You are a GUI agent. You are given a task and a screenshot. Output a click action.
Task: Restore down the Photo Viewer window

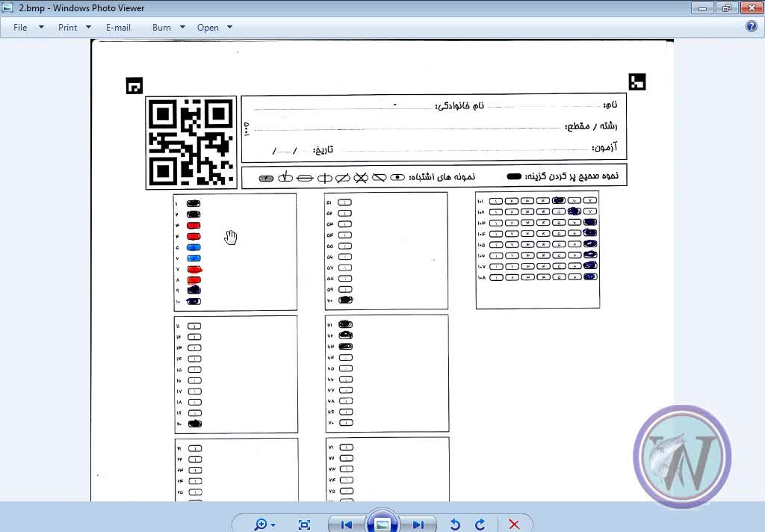click(725, 8)
